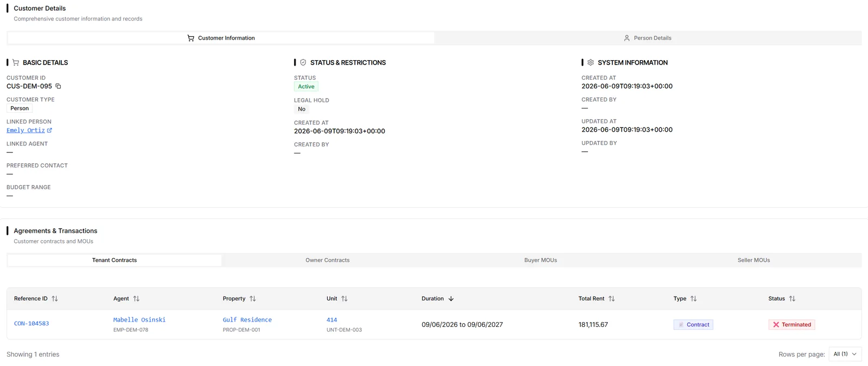Sort table by Property column
Image resolution: width=868 pixels, height=366 pixels.
pyautogui.click(x=253, y=299)
